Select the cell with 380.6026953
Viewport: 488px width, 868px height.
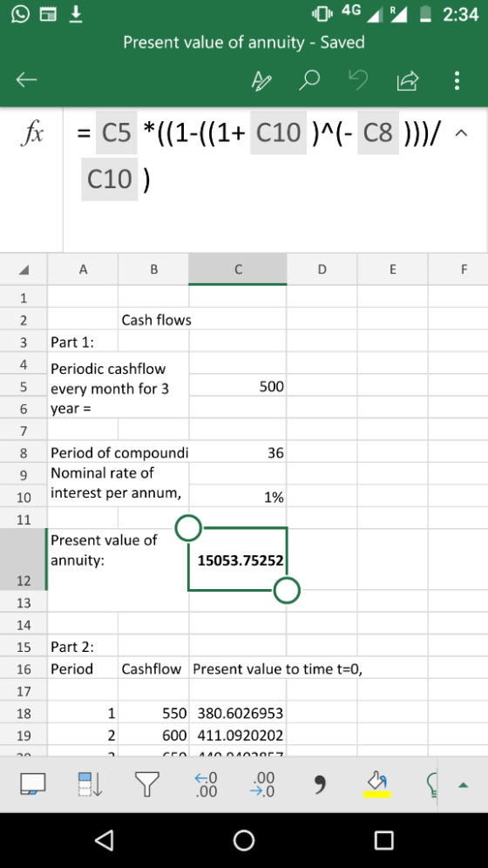[x=238, y=713]
